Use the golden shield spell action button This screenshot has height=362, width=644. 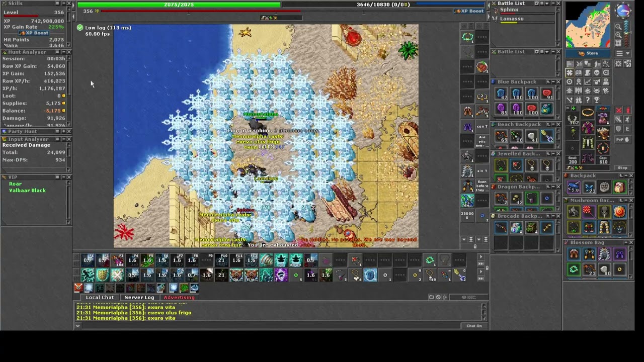coord(103,275)
